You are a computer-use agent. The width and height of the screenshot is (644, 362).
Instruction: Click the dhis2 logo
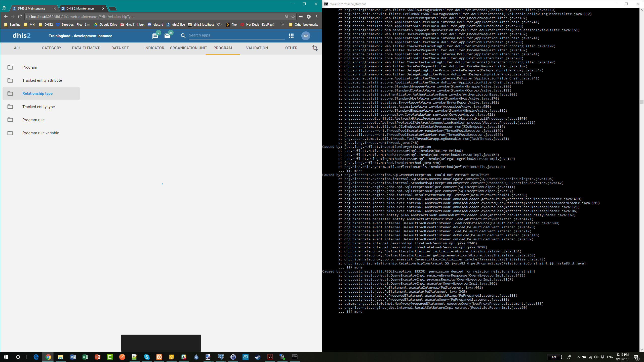(22, 36)
